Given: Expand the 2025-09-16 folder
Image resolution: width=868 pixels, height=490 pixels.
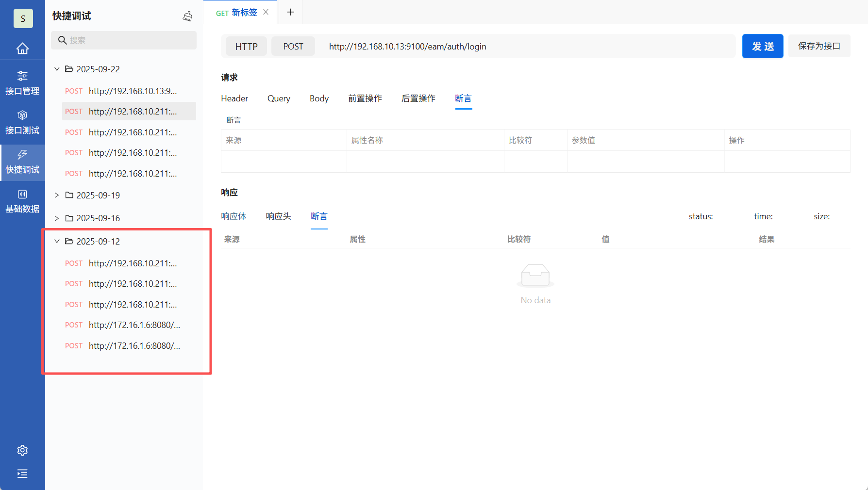Looking at the screenshot, I should 57,218.
